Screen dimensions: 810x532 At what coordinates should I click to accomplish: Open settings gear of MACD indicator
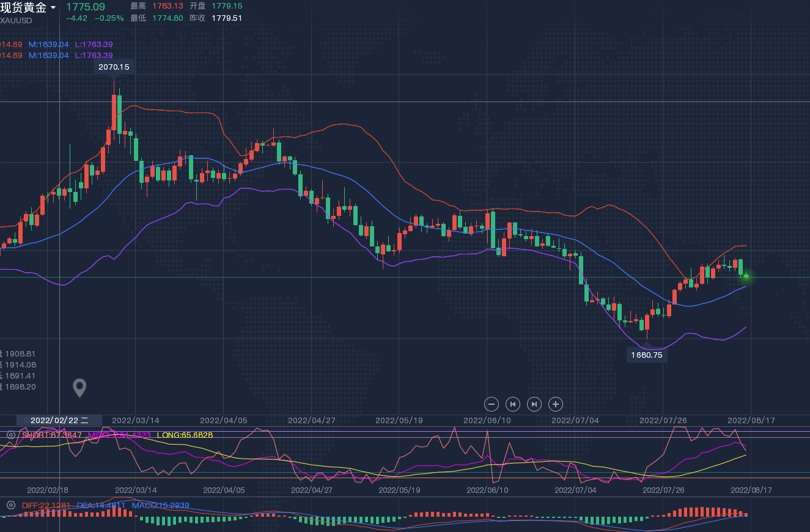(x=10, y=505)
